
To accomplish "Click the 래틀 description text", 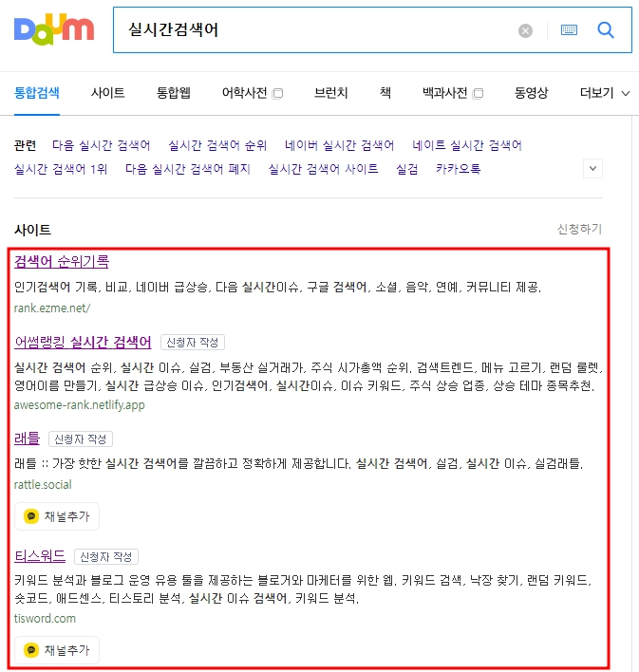I will [x=298, y=463].
